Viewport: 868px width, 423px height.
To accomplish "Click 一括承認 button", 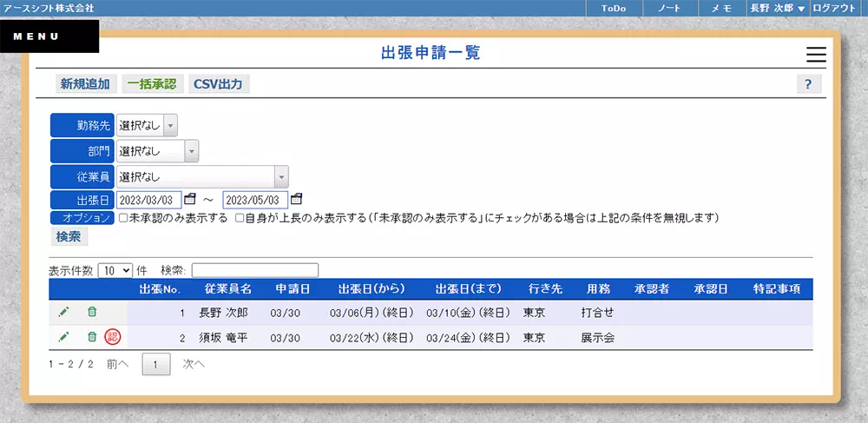I will [x=152, y=84].
